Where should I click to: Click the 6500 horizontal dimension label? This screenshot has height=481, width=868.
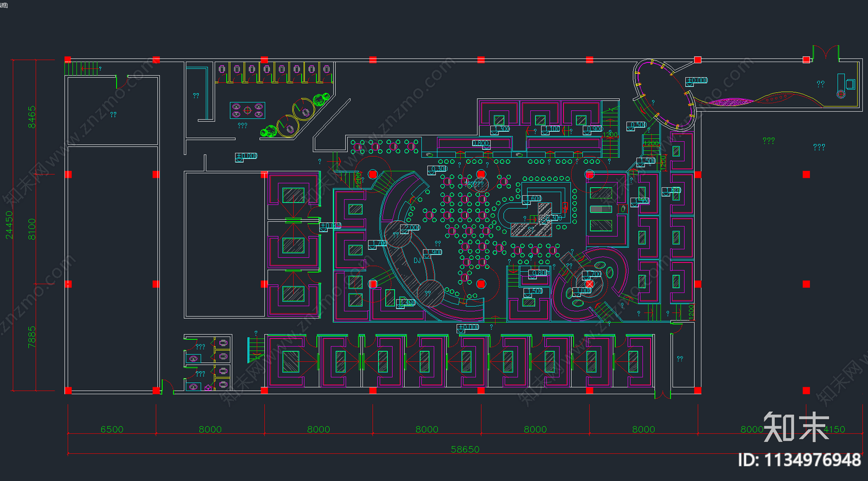point(112,429)
